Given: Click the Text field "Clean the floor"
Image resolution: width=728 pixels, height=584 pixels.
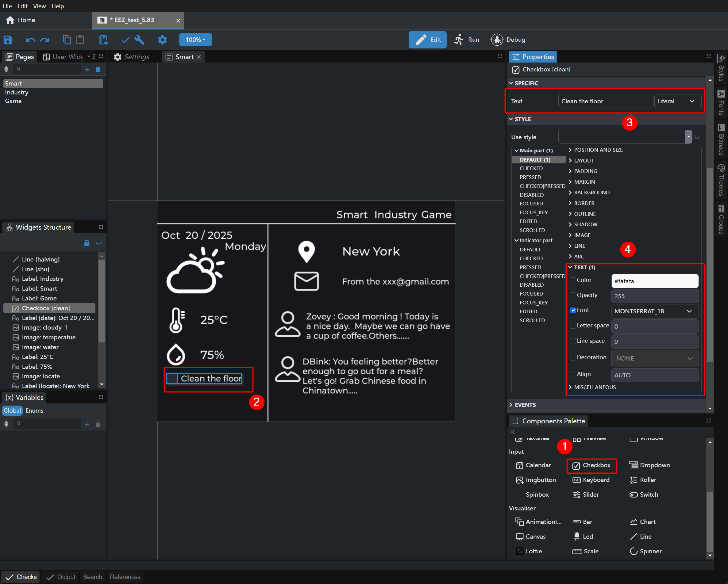Looking at the screenshot, I should (x=605, y=101).
